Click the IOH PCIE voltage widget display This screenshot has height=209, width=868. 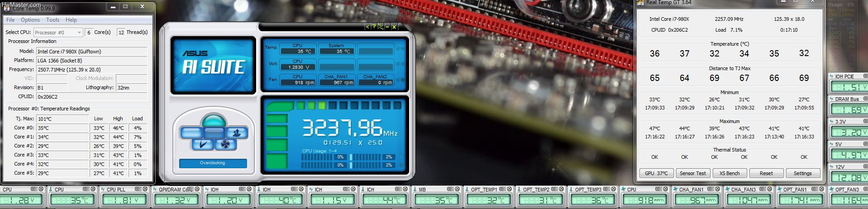[x=849, y=87]
